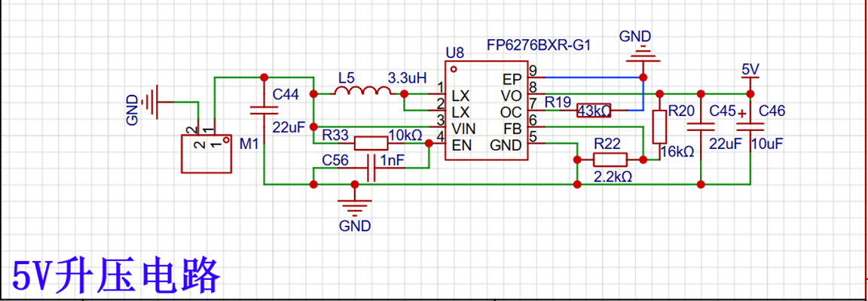
Task: Select inductor L5 coil symbol
Action: (361, 90)
